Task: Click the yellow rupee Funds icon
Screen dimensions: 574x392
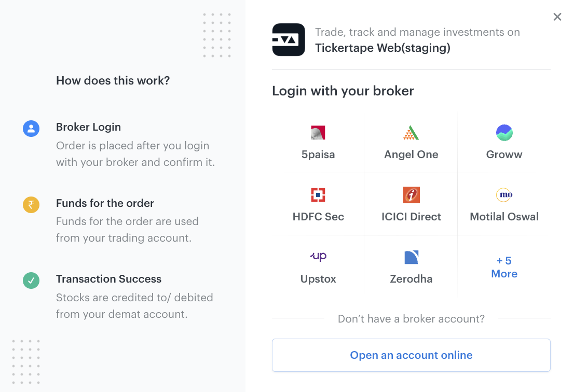Action: pos(31,205)
